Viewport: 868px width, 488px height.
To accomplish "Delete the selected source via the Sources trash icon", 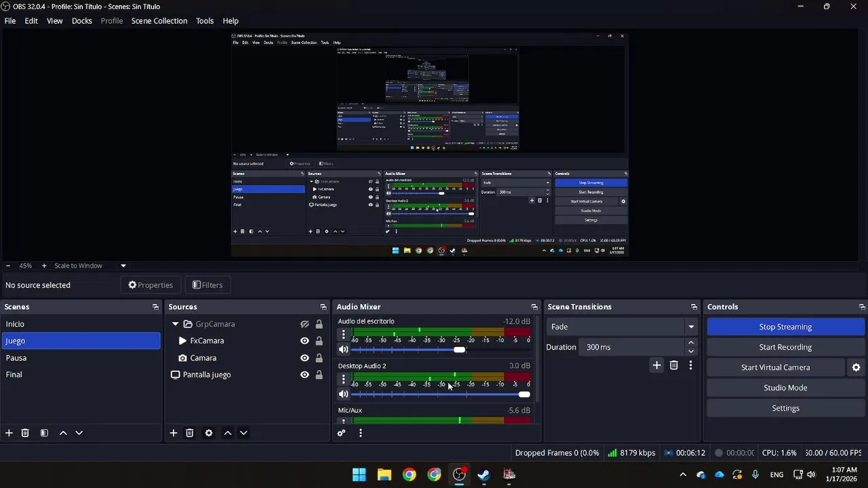I will pos(190,433).
